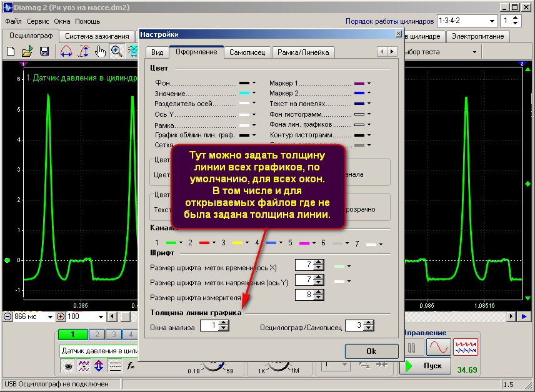Click Ok button in settings dialog
This screenshot has width=535, height=392.
372,351
